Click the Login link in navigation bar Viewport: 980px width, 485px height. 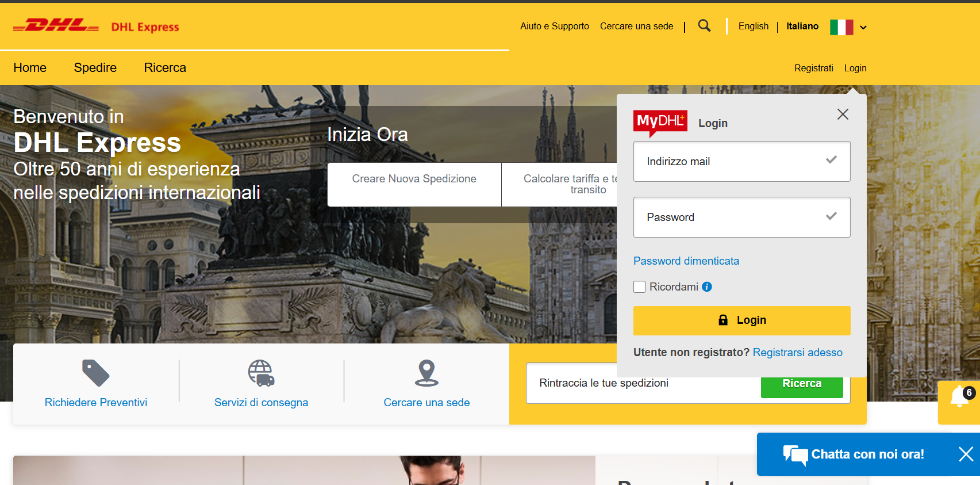(x=855, y=68)
